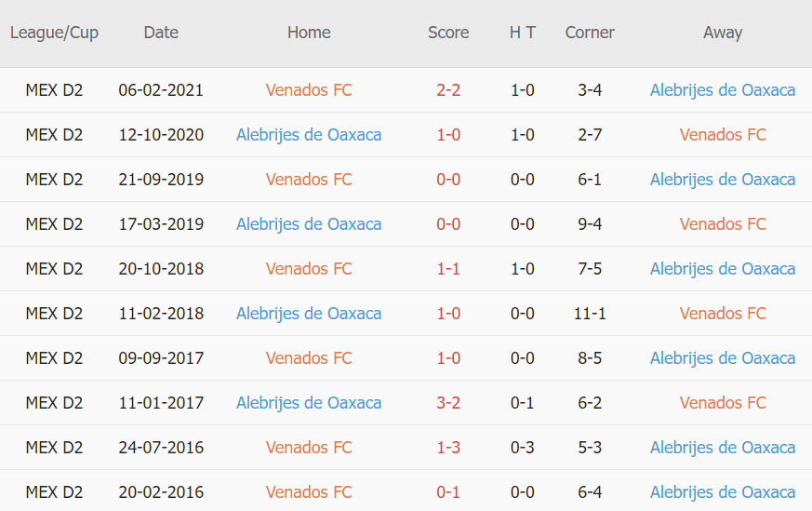Select away team Venados FC on 12-10-2020
This screenshot has height=511, width=812.
pos(723,135)
